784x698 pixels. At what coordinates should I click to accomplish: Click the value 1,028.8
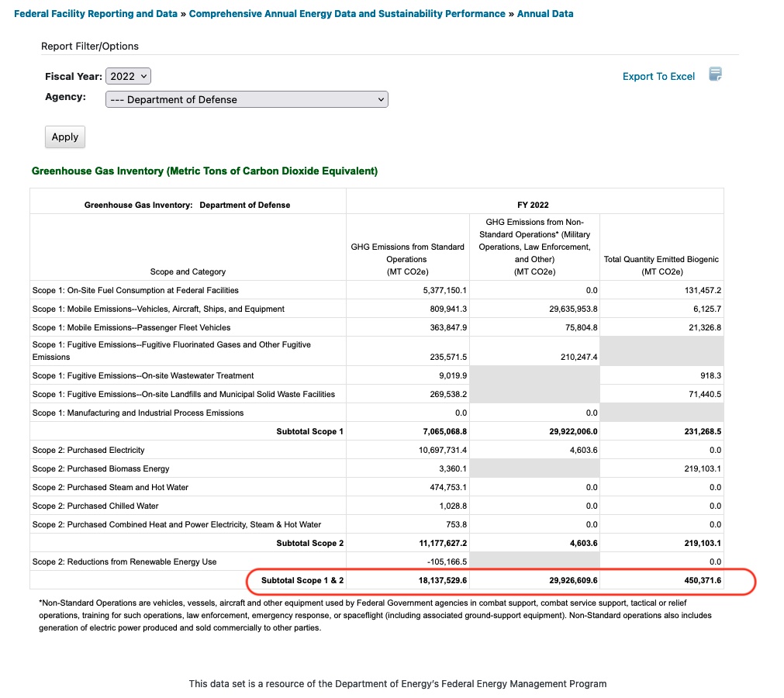point(453,506)
